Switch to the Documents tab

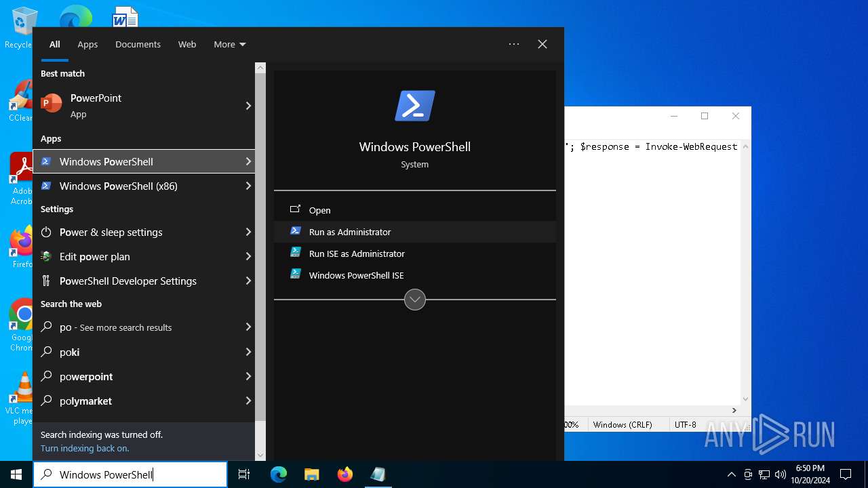pos(138,44)
